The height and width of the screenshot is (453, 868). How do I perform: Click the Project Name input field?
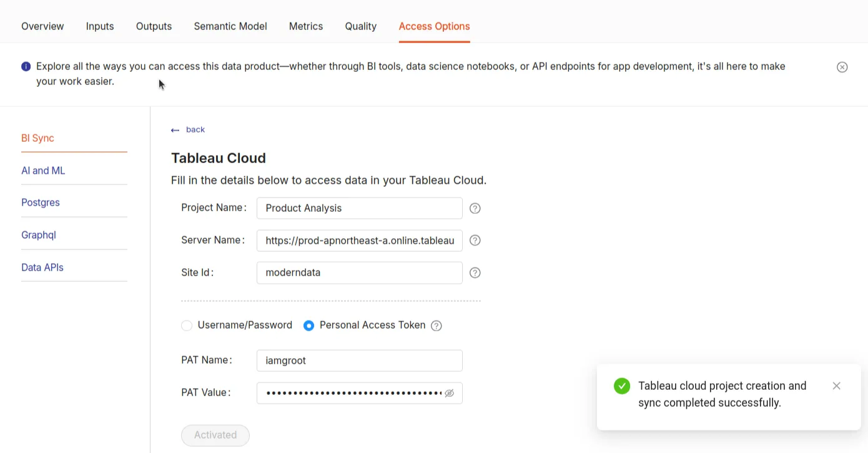click(x=360, y=208)
